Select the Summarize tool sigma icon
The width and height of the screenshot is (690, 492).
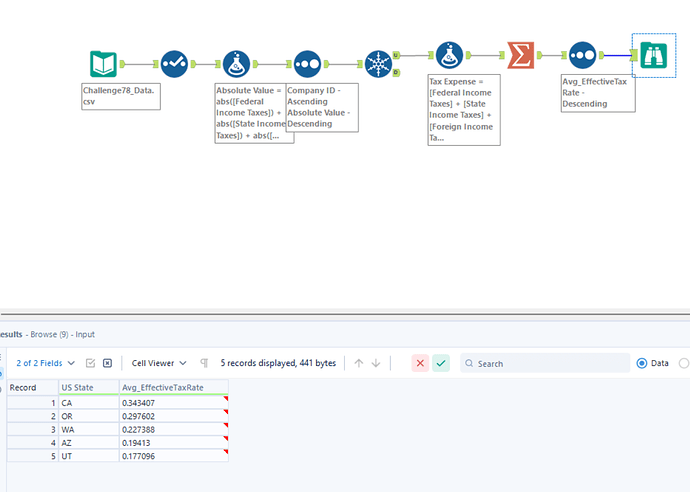(519, 55)
